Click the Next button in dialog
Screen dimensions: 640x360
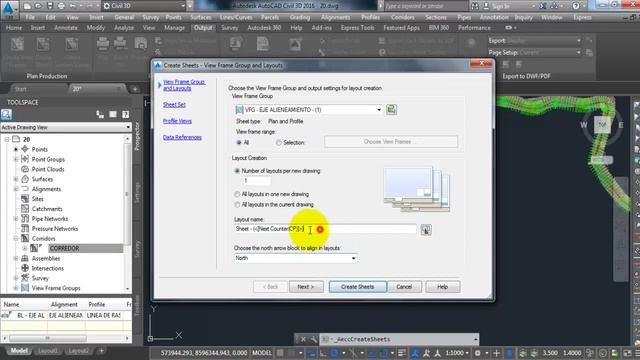pos(306,287)
